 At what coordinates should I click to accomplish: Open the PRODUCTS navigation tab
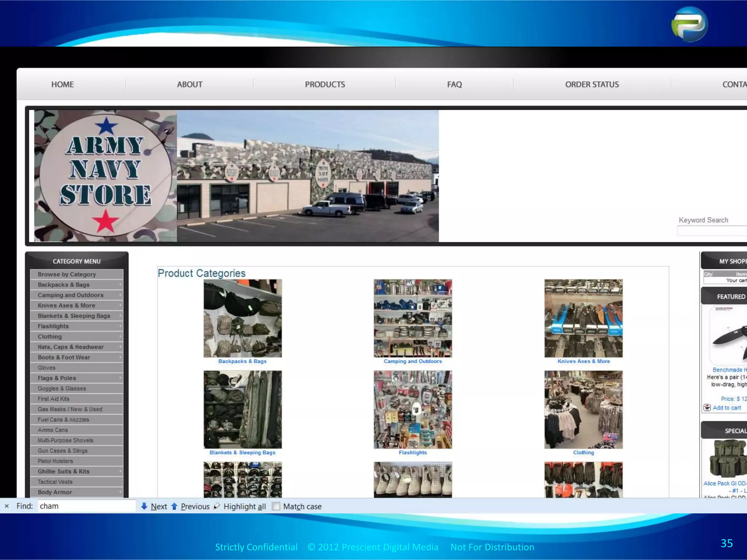pyautogui.click(x=325, y=85)
